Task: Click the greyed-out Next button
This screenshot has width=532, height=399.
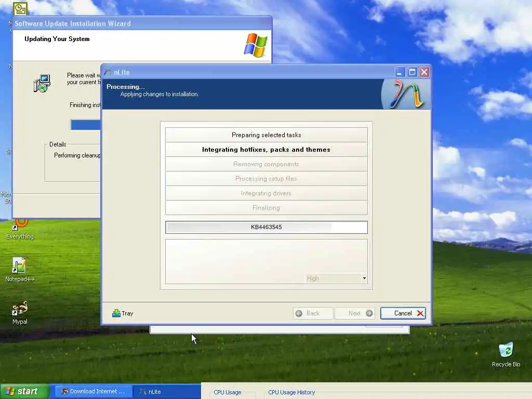Action: [x=355, y=313]
